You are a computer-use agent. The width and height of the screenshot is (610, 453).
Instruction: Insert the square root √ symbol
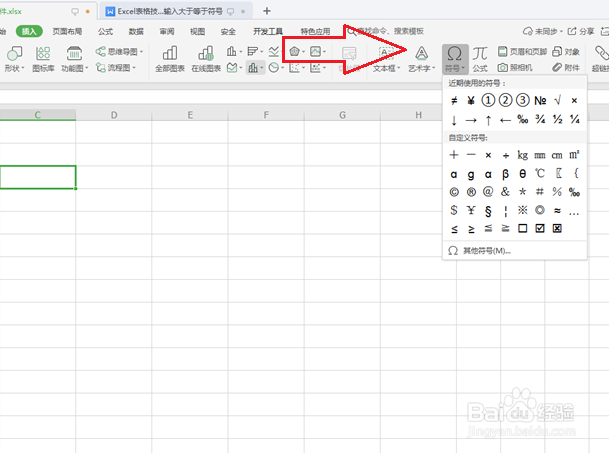click(557, 101)
